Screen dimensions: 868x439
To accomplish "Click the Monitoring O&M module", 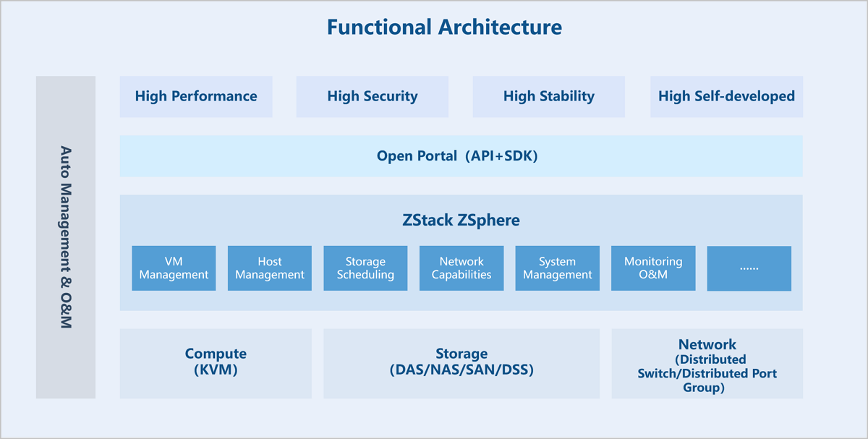I will point(653,268).
